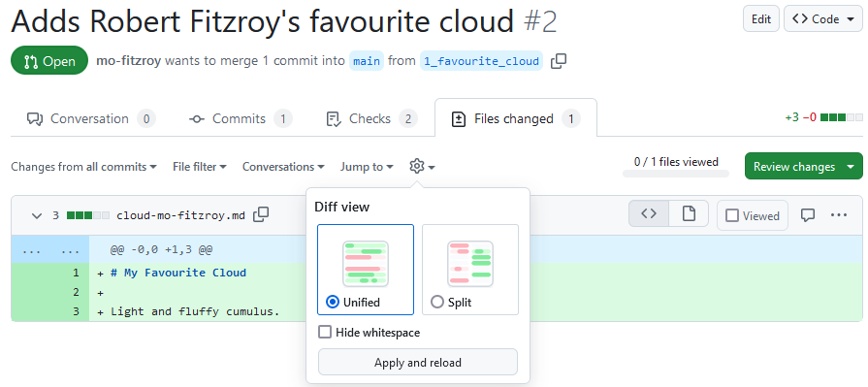
Task: Click the '0 / 1 files viewed' text
Action: (x=676, y=162)
